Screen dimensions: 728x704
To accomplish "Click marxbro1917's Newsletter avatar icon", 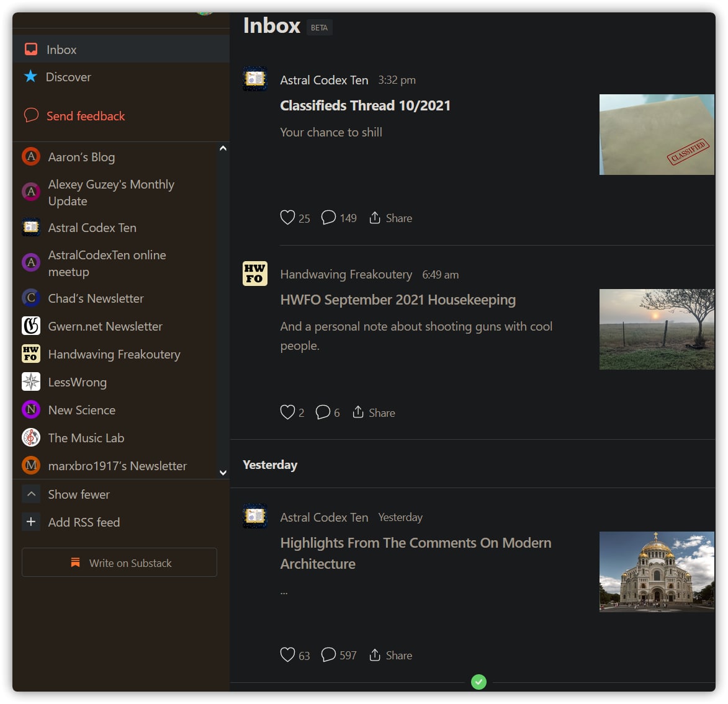I will tap(31, 465).
